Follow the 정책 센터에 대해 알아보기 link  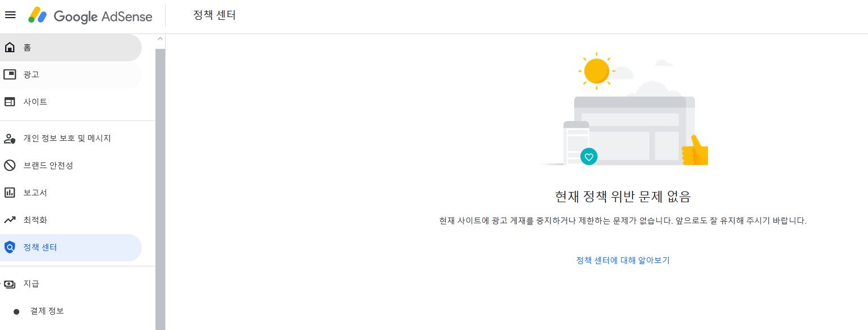623,260
